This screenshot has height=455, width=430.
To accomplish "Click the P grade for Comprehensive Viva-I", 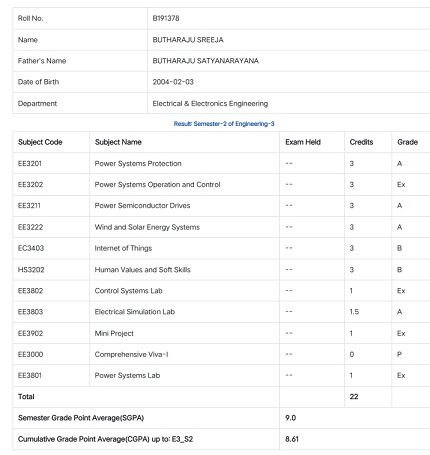I will click(399, 354).
